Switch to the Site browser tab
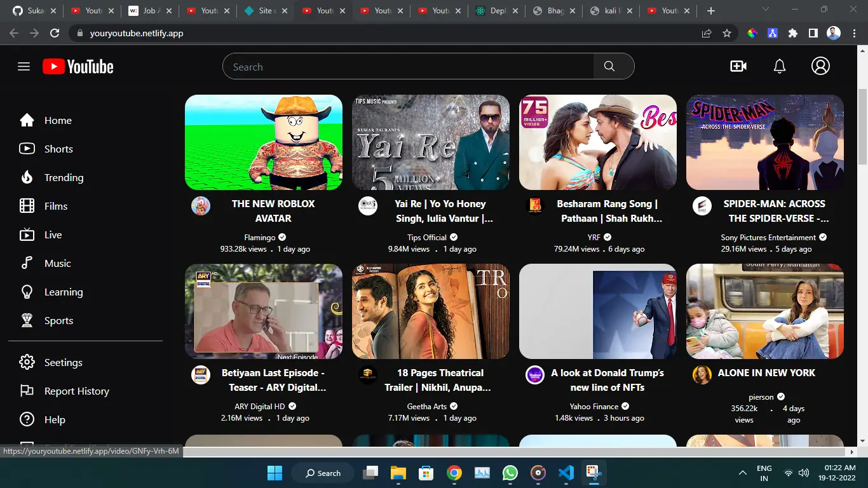This screenshot has width=868, height=488. pyautogui.click(x=266, y=11)
